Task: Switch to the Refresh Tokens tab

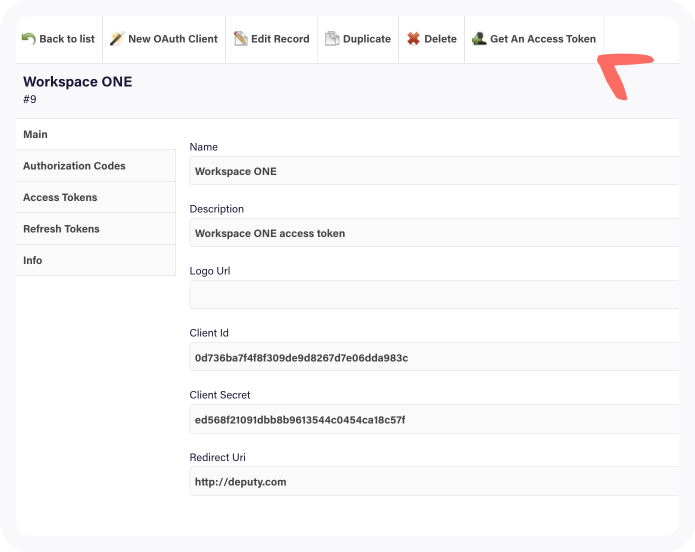Action: 96,229
